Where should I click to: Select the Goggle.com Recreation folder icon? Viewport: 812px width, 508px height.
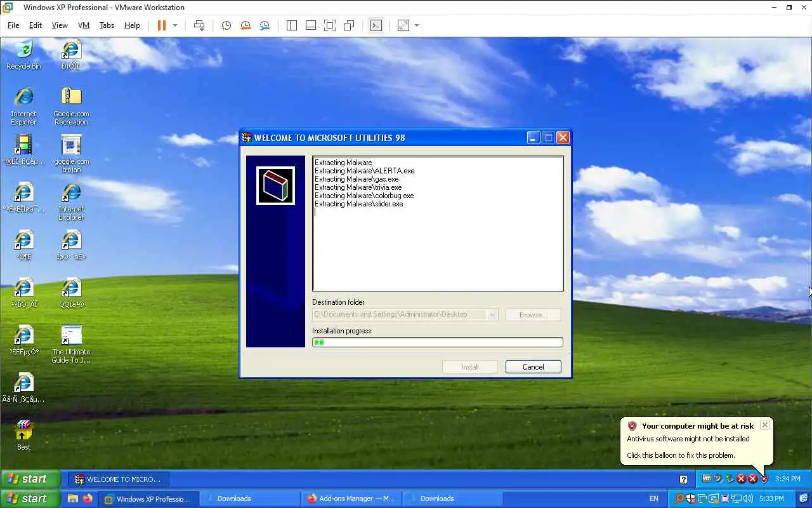71,106
